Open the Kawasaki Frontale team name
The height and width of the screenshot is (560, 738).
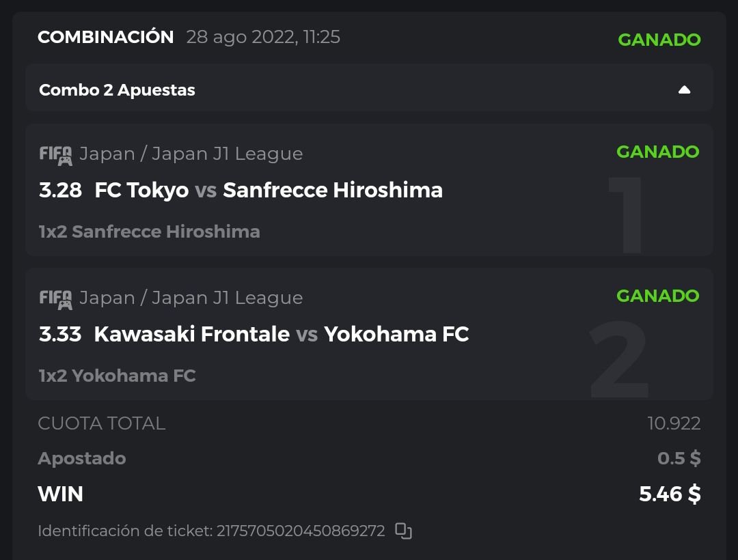pyautogui.click(x=192, y=334)
